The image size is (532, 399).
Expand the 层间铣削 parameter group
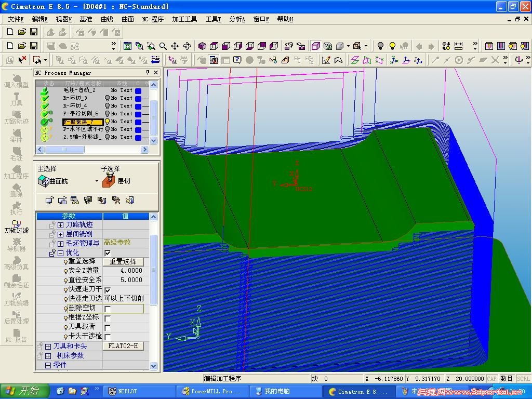coord(60,234)
